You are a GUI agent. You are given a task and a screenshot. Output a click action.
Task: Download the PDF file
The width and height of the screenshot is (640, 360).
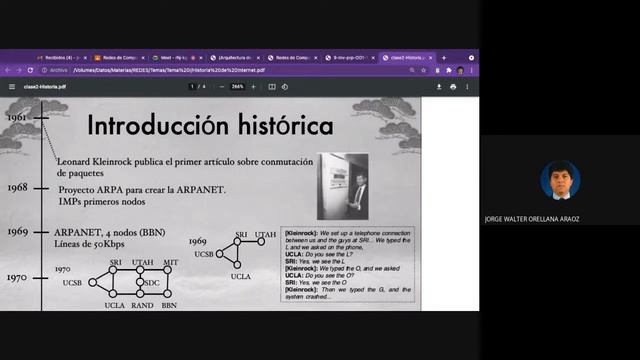439,87
